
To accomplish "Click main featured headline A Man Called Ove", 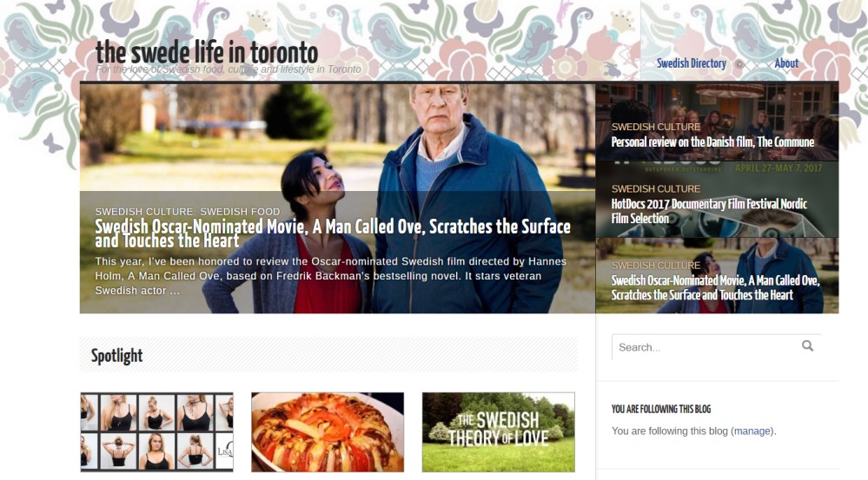I will pos(332,233).
